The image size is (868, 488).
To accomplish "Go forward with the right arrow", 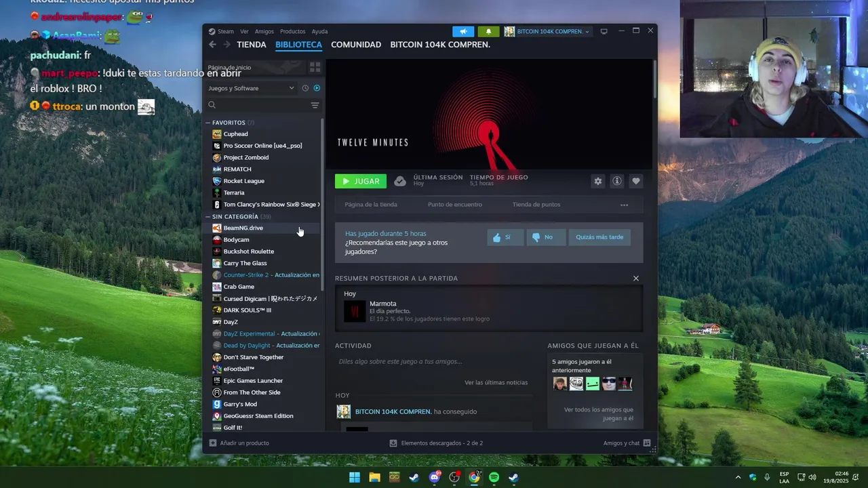I will (226, 45).
